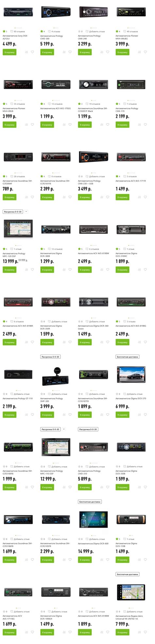The image size is (155, 644).
Task: Toggle favorite heart on Prology CMX-170
Action: pyautogui.click(x=145, y=124)
